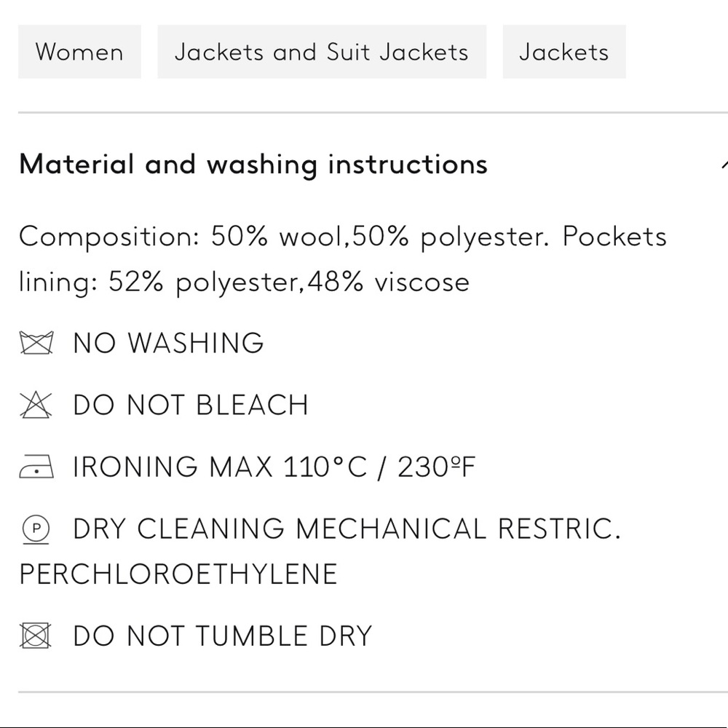
Task: Click the DO NOT BLEACH text label
Action: (x=190, y=405)
